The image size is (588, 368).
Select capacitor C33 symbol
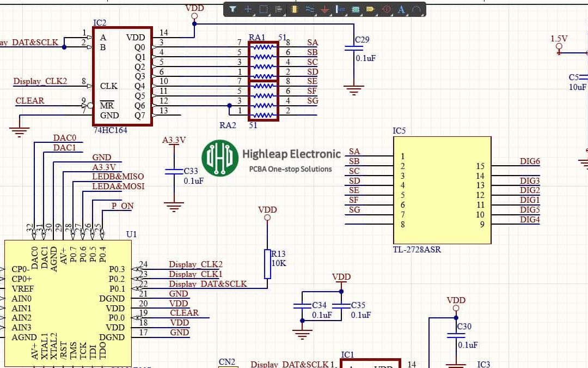pos(174,172)
